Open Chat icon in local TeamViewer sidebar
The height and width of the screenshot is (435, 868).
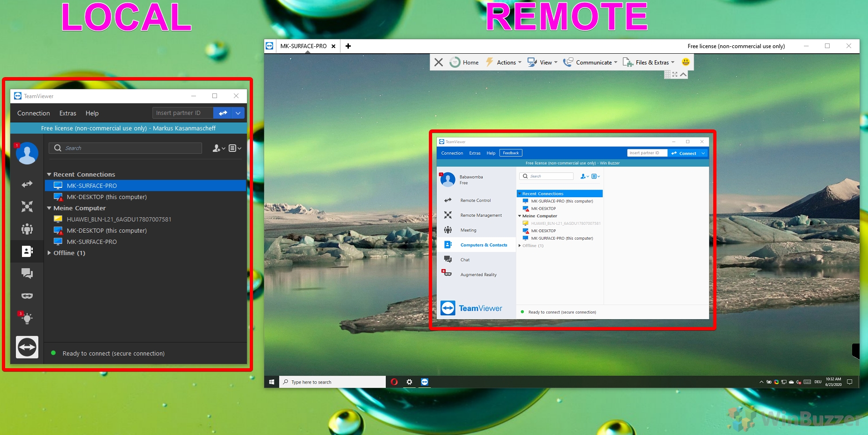coord(27,273)
